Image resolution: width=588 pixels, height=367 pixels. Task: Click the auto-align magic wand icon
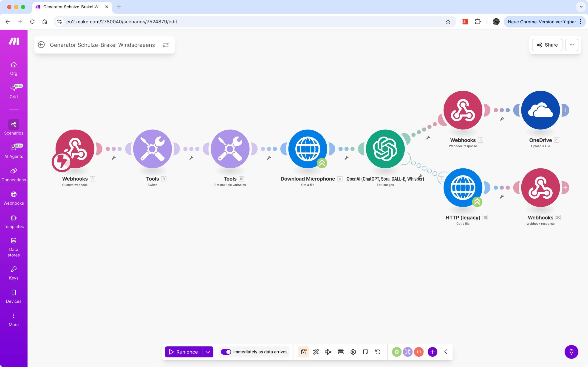tap(316, 352)
